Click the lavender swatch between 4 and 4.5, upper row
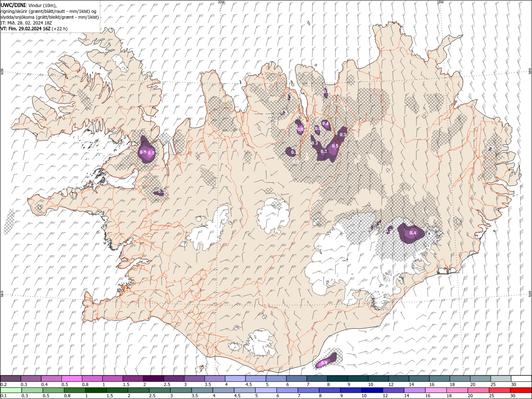 point(235,379)
